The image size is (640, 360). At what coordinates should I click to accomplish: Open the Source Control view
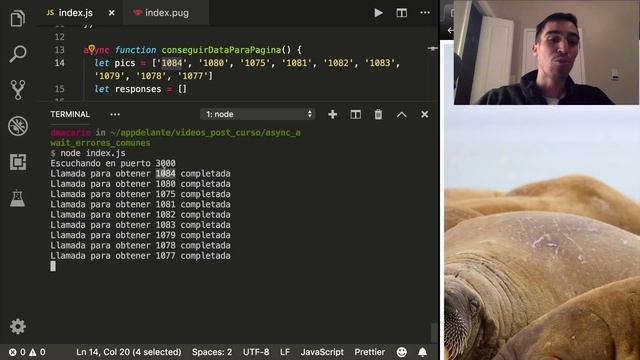[18, 90]
